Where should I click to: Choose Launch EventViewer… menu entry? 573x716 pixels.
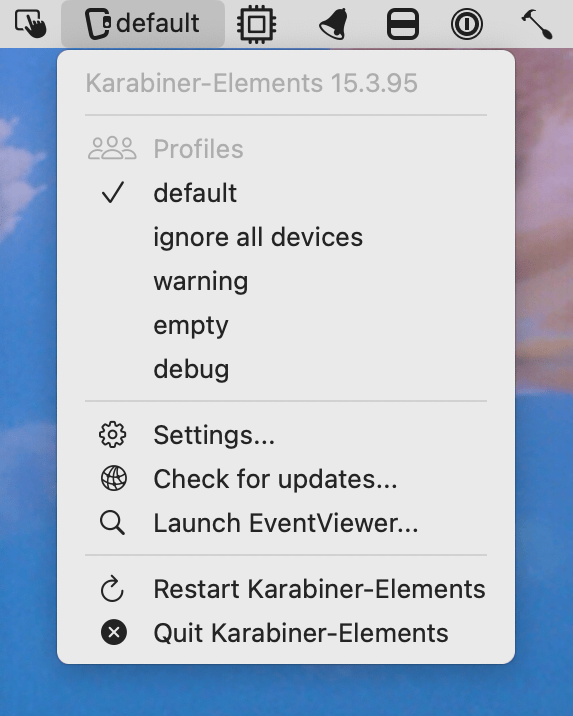click(x=286, y=523)
